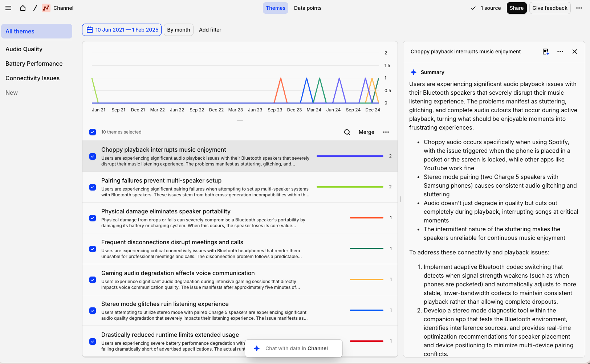Open detail panel three-dot menu
Screen dimensions: 590x364
[x=560, y=52]
